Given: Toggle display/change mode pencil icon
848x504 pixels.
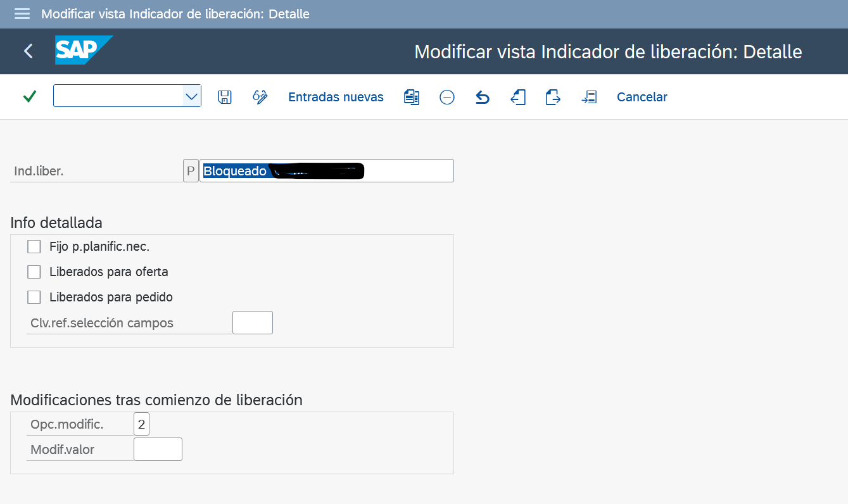Looking at the screenshot, I should pos(260,97).
